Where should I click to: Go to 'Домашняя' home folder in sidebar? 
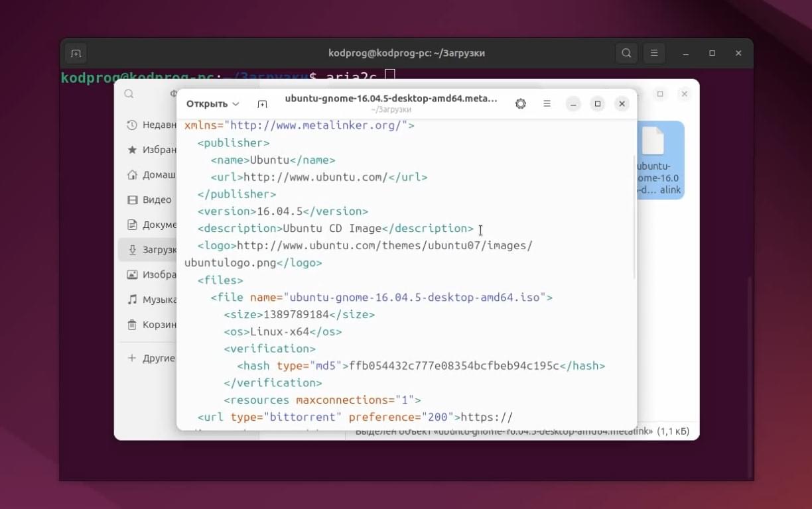[151, 175]
